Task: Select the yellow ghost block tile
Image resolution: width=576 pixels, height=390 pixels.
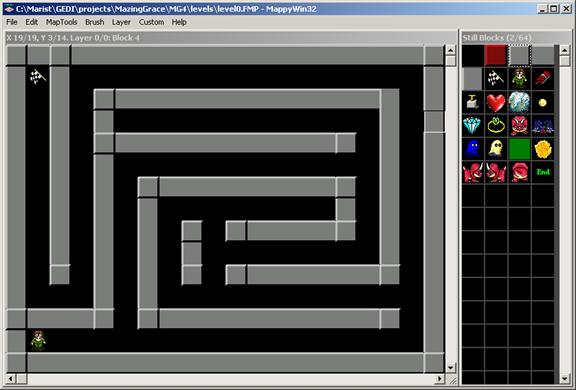Action: coord(496,149)
